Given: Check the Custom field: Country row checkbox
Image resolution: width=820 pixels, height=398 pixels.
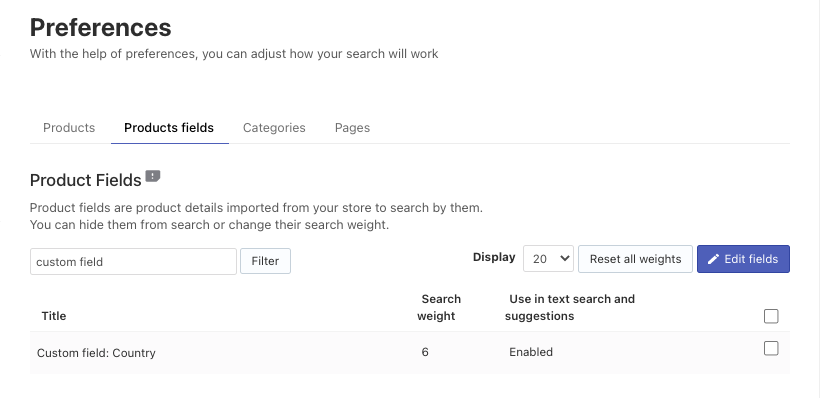Looking at the screenshot, I should pyautogui.click(x=771, y=348).
